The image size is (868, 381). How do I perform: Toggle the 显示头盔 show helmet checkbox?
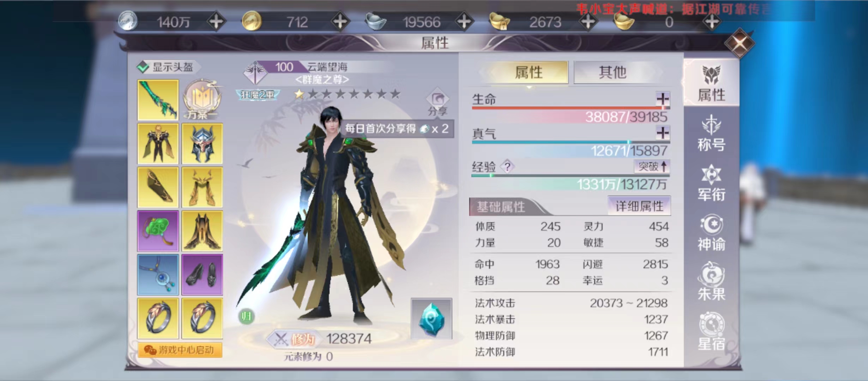pyautogui.click(x=143, y=67)
